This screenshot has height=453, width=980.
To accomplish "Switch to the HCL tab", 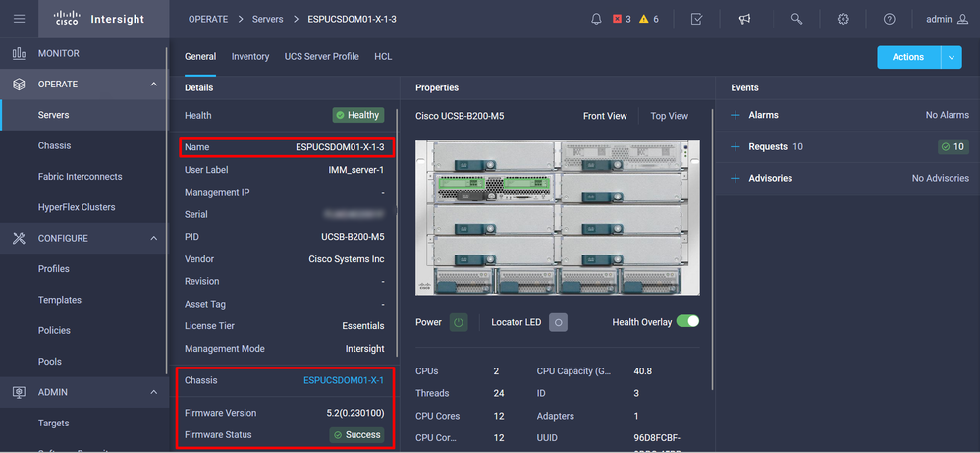I will tap(383, 56).
